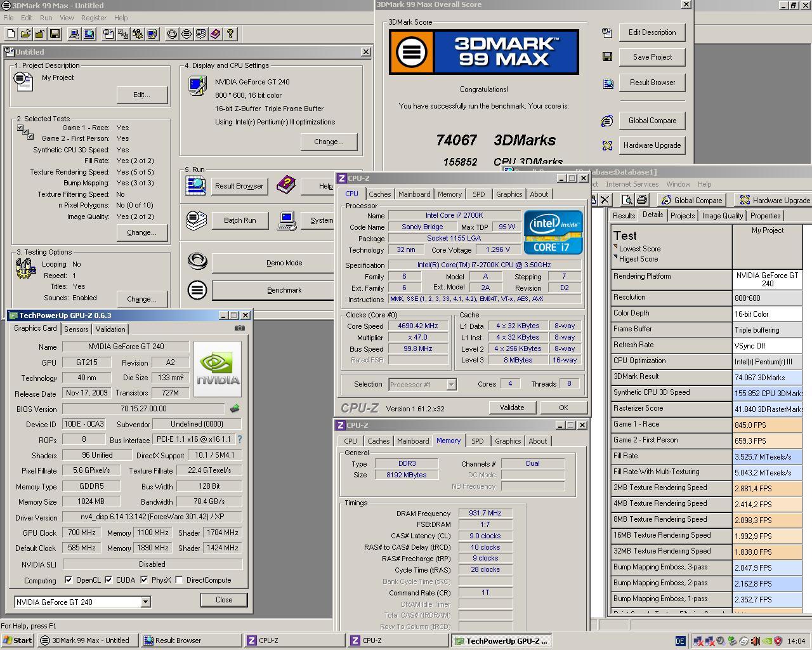
Task: Open Internet Services menu in Result Browser
Action: (632, 184)
